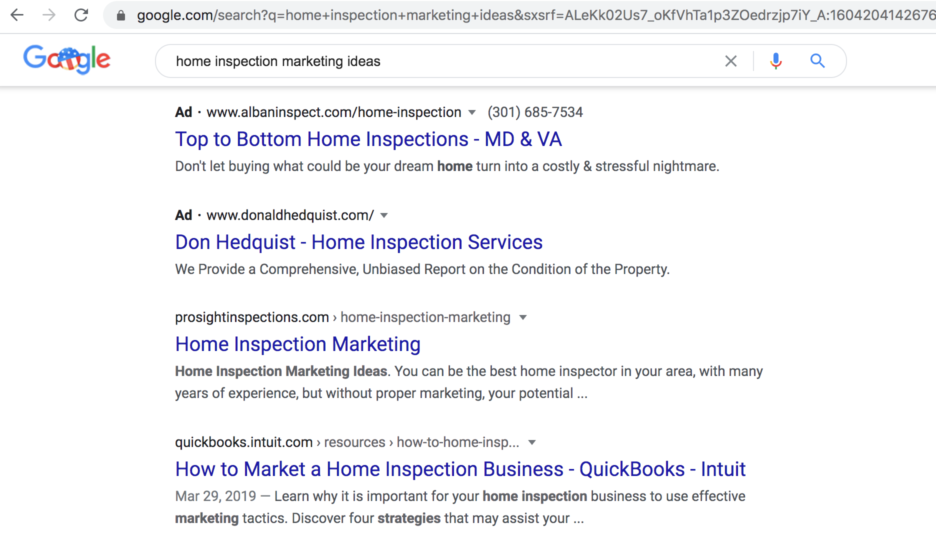Viewport: 936px width, 560px height.
Task: Clear the search query with X
Action: click(731, 61)
